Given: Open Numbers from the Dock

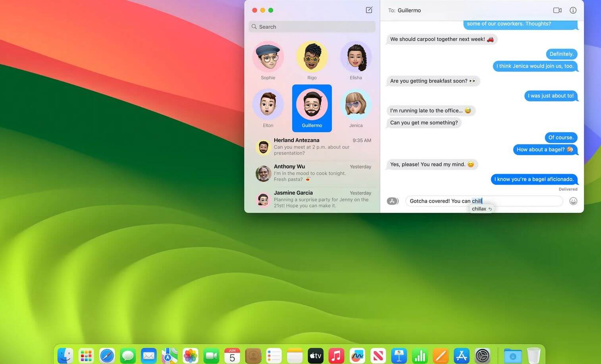Looking at the screenshot, I should (420, 356).
